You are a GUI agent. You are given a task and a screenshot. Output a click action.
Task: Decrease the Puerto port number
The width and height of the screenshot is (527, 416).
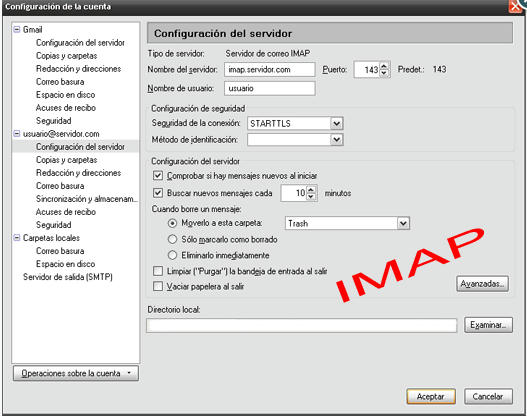pos(384,73)
